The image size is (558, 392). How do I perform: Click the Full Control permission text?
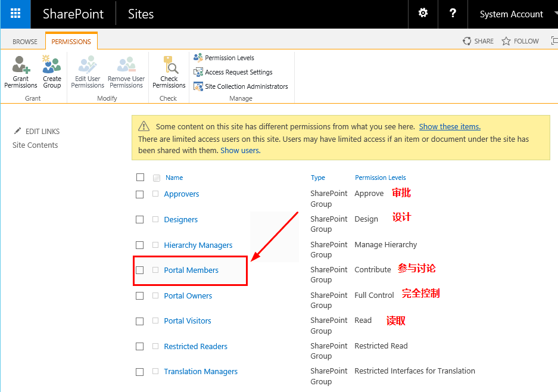point(374,295)
